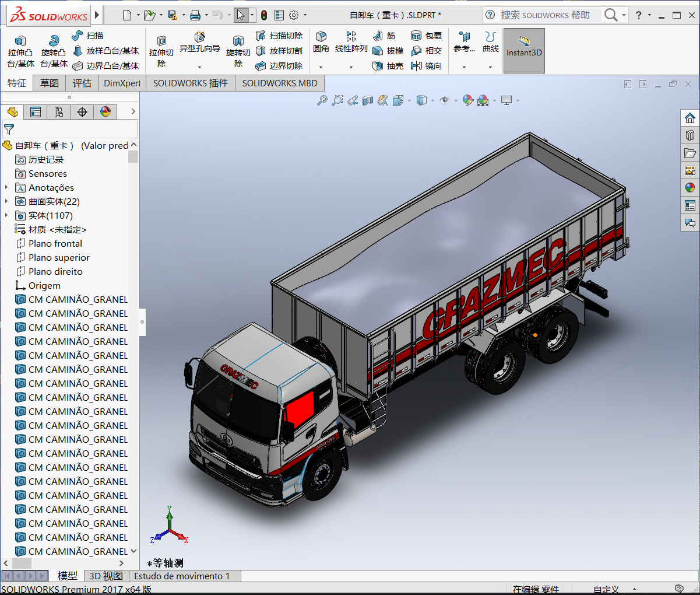Open the Custom Properties task pane
The height and width of the screenshot is (595, 700).
point(690,205)
